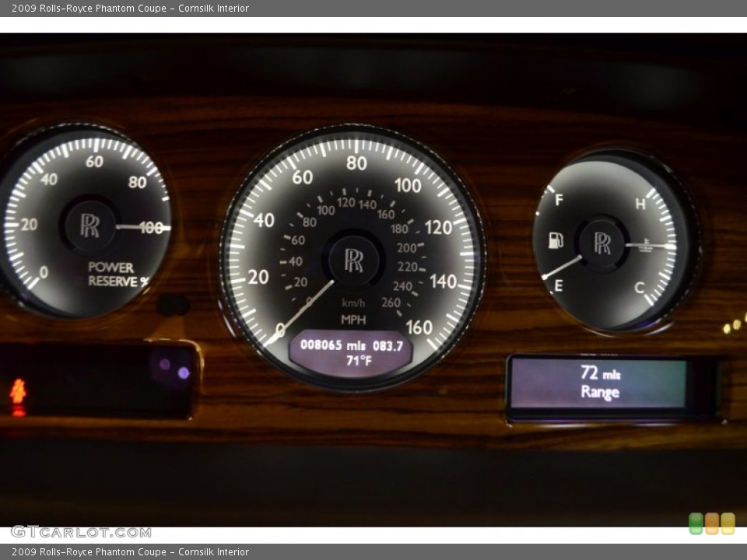Click the "H" hot mark on temperature gauge
747x560 pixels.
[640, 205]
